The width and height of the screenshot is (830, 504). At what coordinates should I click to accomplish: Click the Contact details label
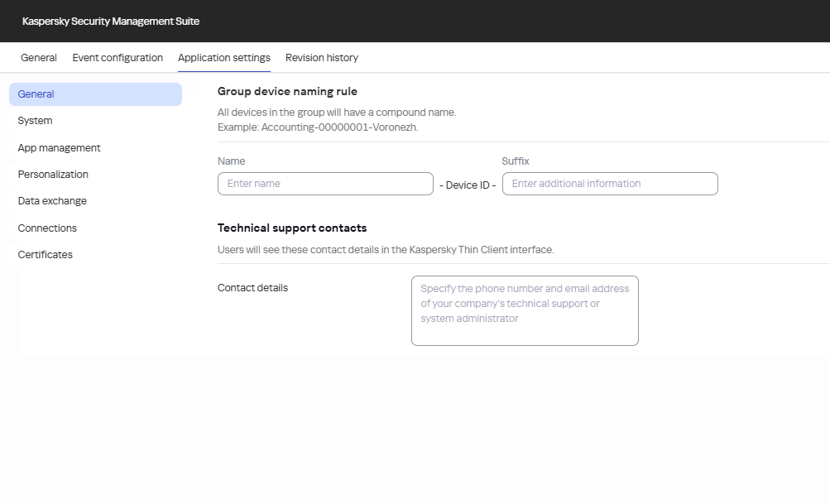(252, 287)
